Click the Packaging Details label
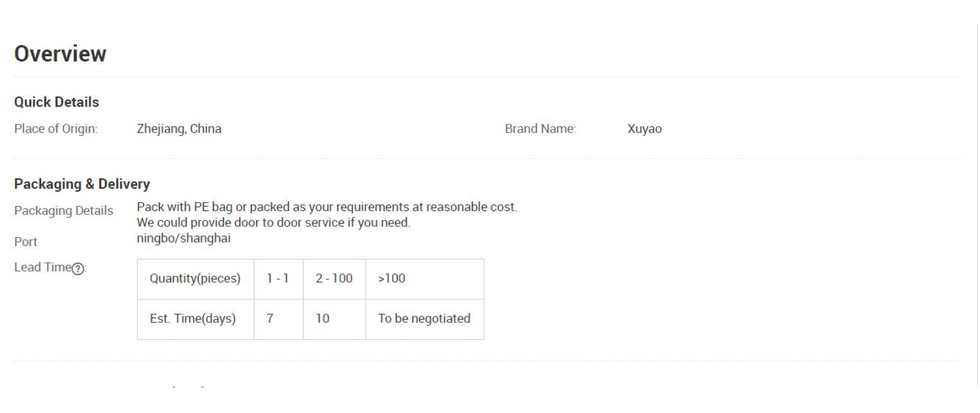Image resolution: width=980 pixels, height=413 pixels. pyautogui.click(x=63, y=210)
